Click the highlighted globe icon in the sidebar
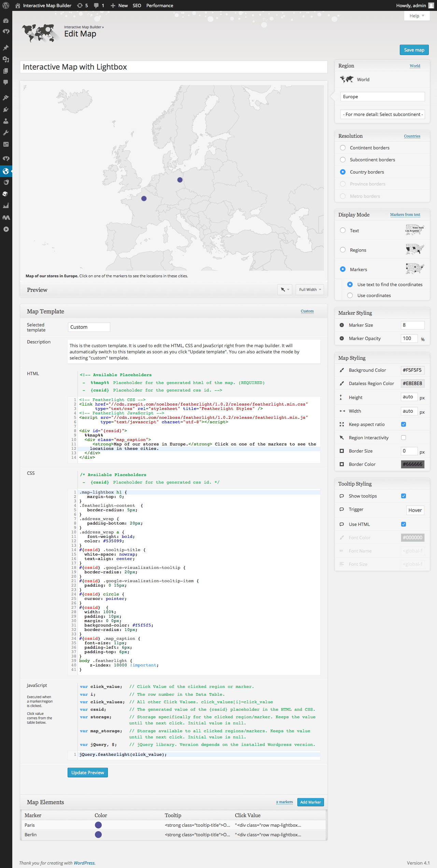The height and width of the screenshot is (868, 437). (6, 171)
